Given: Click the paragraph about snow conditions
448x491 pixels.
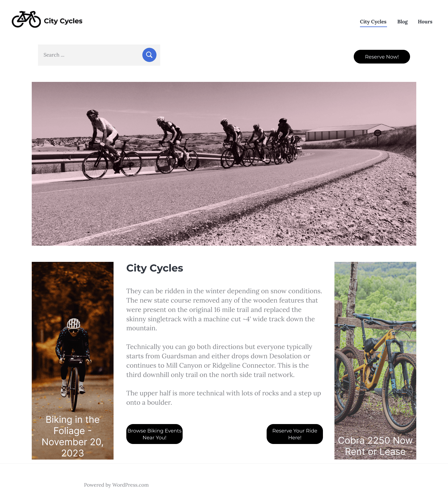Looking at the screenshot, I should point(224,309).
